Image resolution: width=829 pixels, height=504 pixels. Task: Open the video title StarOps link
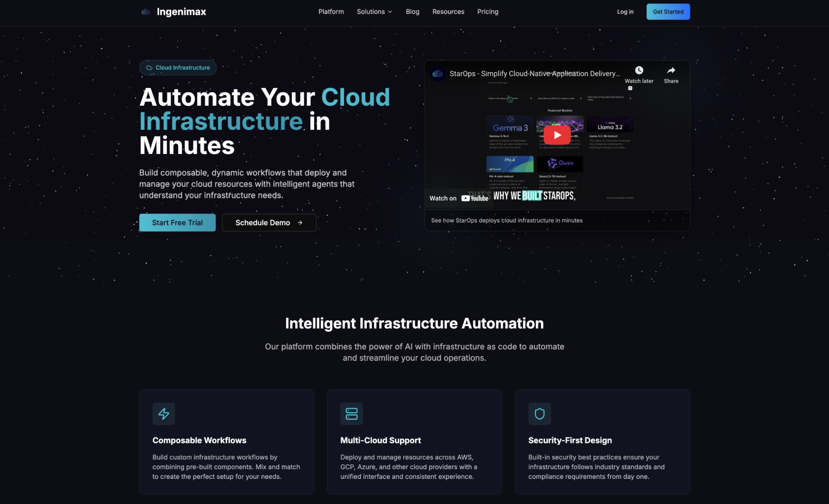point(534,73)
